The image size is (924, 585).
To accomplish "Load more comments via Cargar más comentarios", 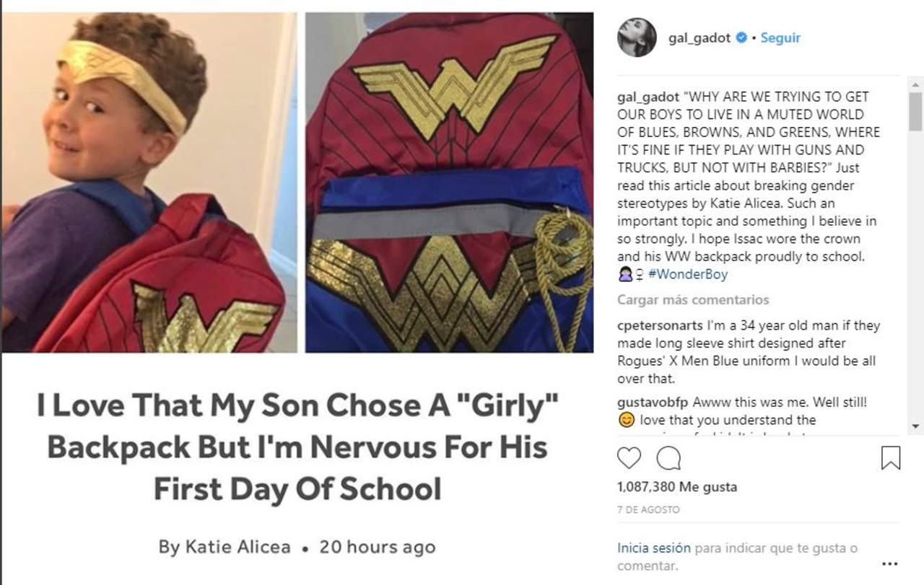I will (693, 300).
